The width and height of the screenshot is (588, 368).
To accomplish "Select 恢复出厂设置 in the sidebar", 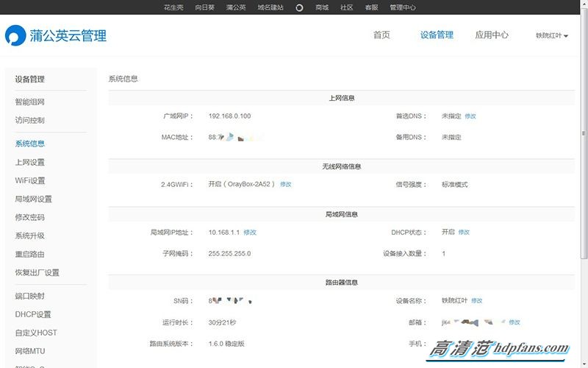I will click(x=37, y=272).
